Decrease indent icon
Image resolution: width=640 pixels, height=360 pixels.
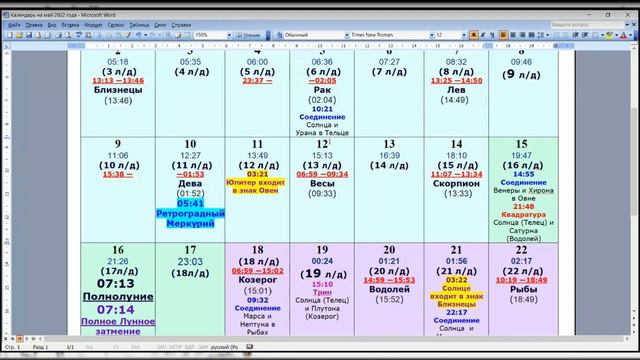click(576, 35)
